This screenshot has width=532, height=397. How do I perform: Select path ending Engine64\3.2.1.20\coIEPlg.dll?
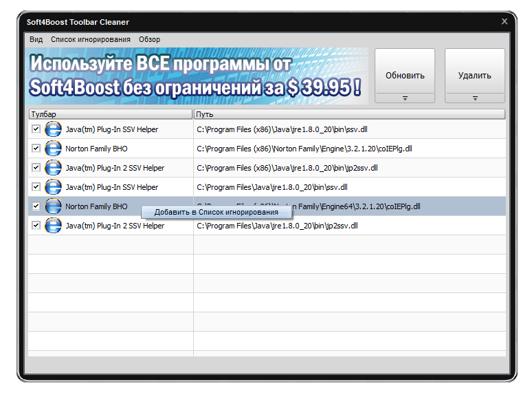click(357, 206)
